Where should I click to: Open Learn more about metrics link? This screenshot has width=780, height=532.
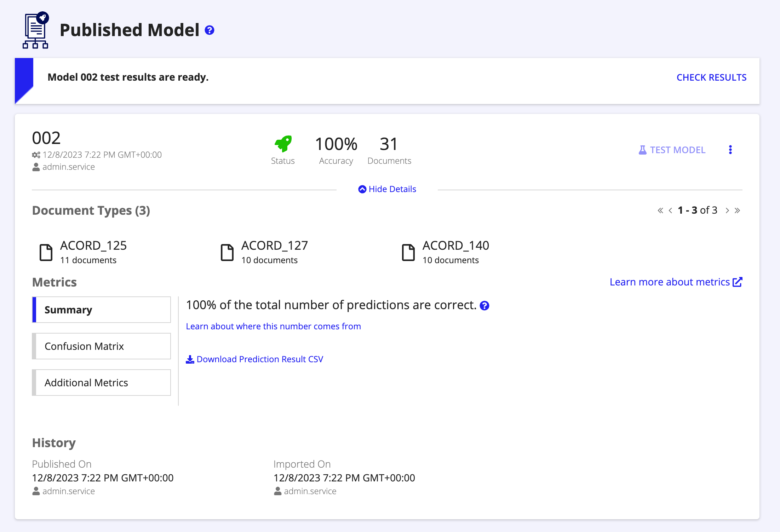(x=676, y=282)
